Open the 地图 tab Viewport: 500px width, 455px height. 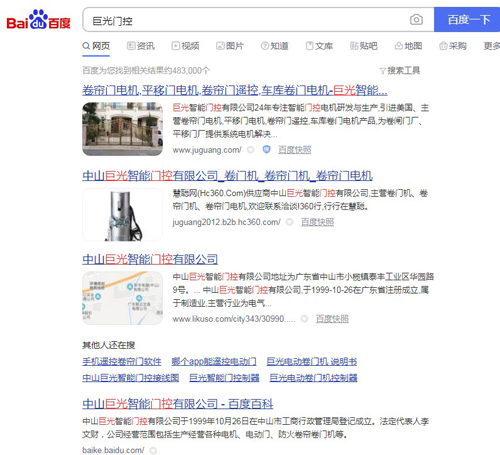(x=408, y=46)
